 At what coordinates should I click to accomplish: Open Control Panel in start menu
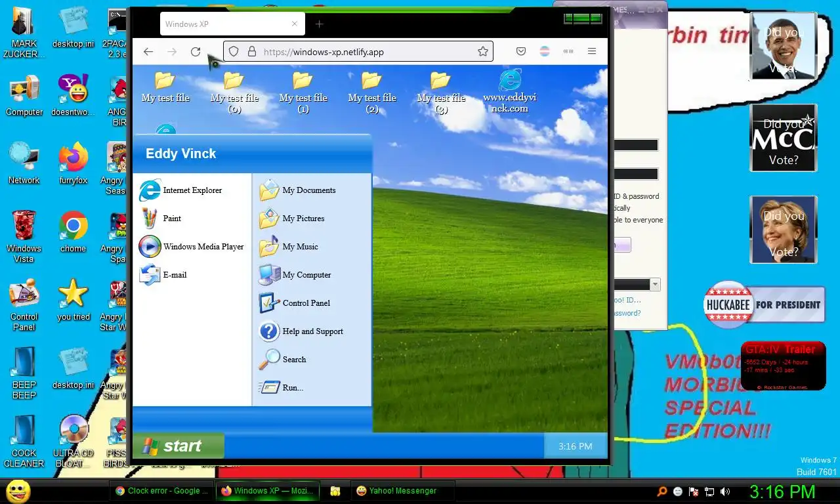(x=295, y=303)
